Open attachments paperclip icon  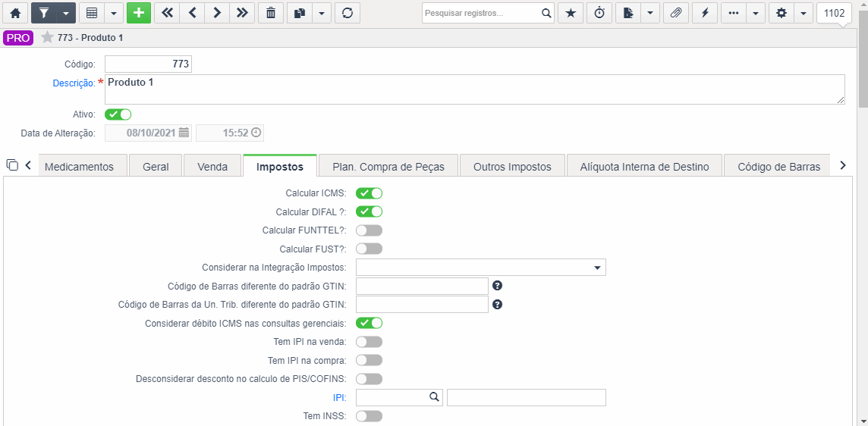(x=675, y=13)
